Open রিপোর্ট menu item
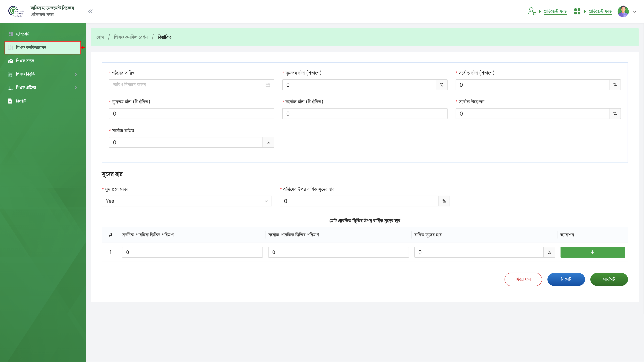 (x=43, y=101)
